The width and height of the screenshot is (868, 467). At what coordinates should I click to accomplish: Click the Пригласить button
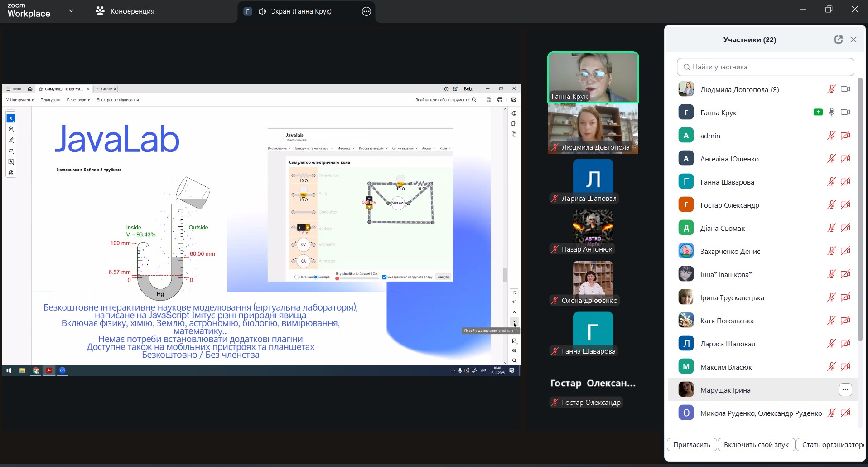point(691,445)
